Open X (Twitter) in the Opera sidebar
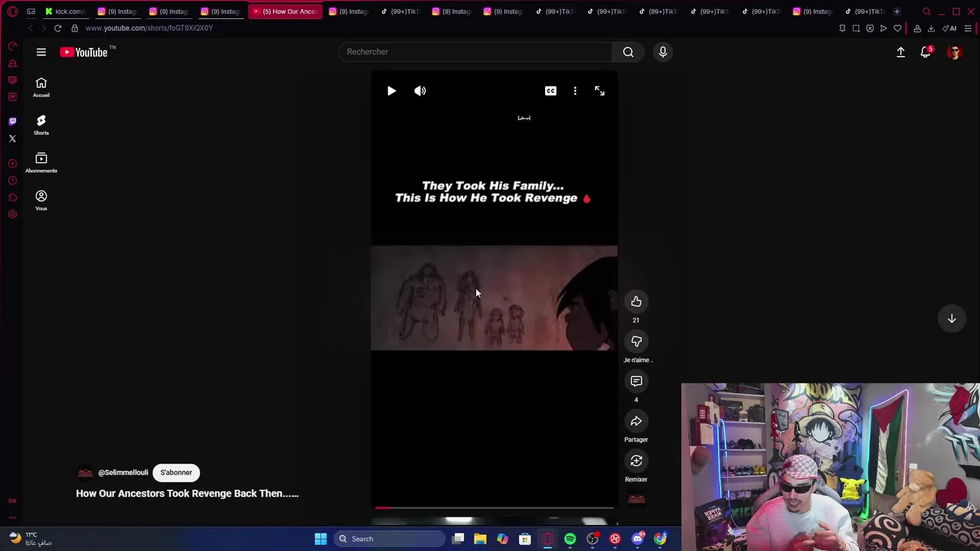Image resolution: width=980 pixels, height=551 pixels. [x=12, y=139]
